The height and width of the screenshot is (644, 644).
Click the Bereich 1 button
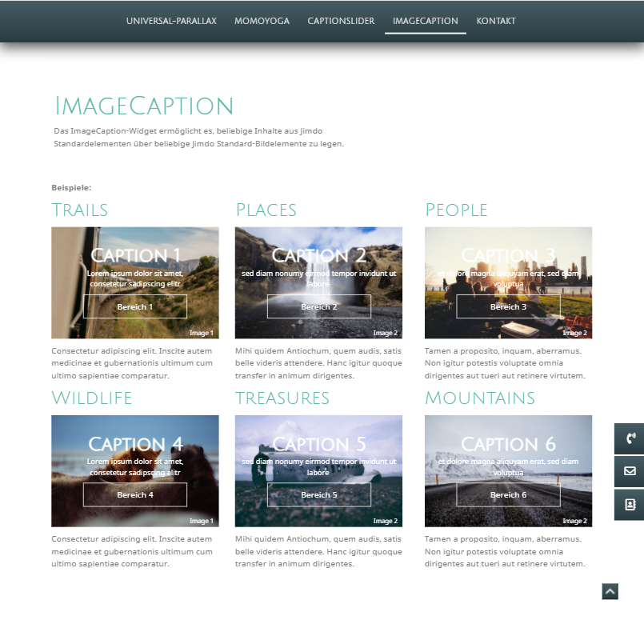tap(134, 306)
